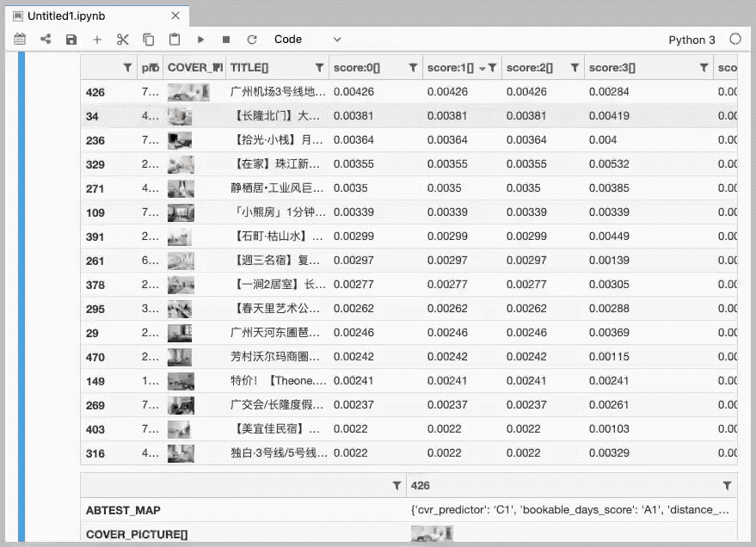Click score:3 value 0.00115
This screenshot has width=756, height=547.
coord(609,357)
